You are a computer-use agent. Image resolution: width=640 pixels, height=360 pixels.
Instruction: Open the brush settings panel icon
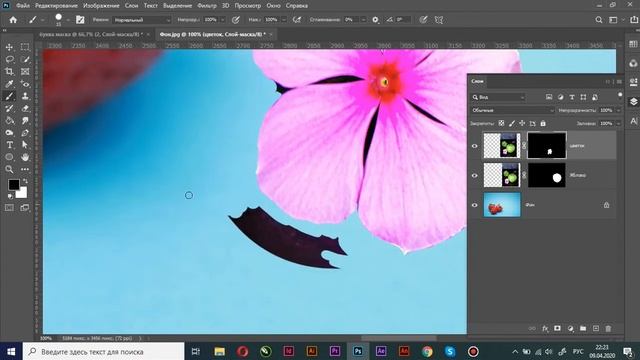click(80, 20)
